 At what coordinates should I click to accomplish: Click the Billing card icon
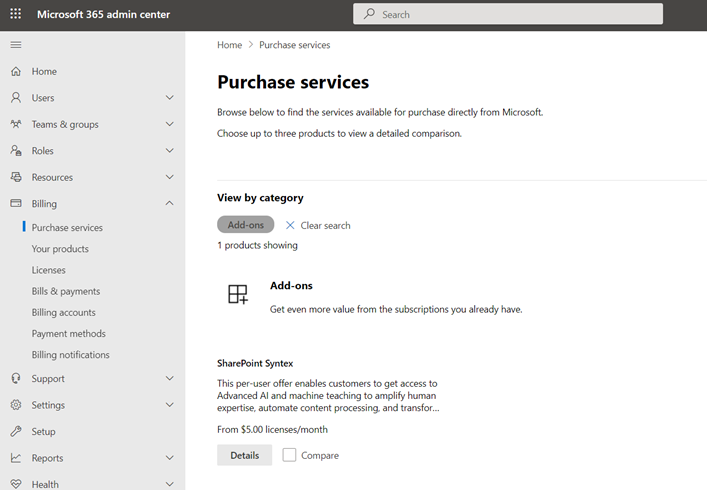pos(16,203)
